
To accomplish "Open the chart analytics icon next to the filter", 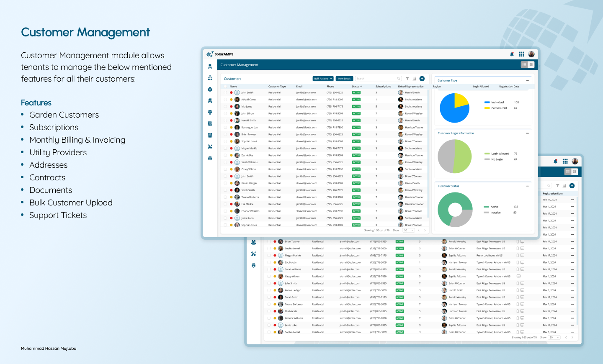I will pyautogui.click(x=414, y=79).
